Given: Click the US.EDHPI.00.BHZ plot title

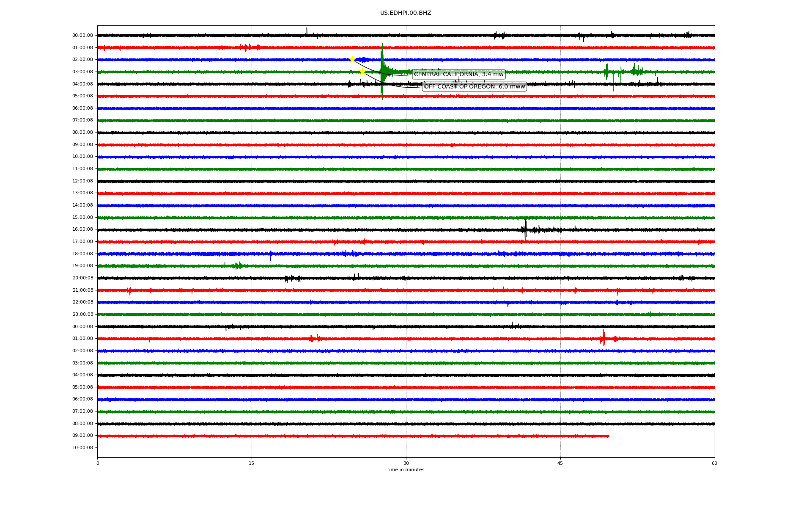Looking at the screenshot, I should click(405, 13).
